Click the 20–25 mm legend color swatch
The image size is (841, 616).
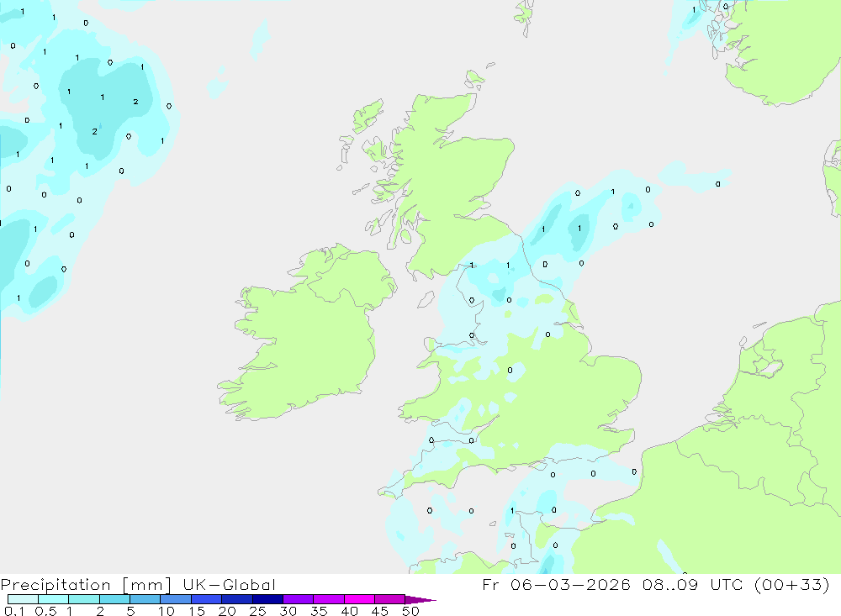pyautogui.click(x=237, y=599)
